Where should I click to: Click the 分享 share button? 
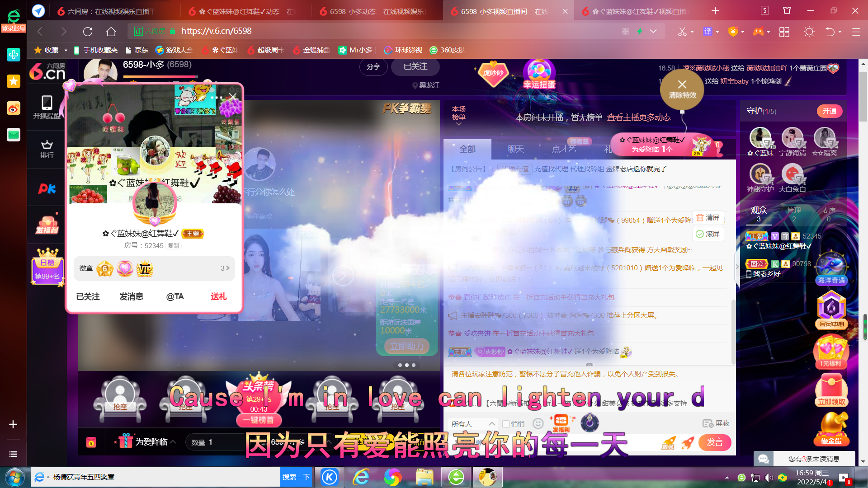pyautogui.click(x=373, y=67)
